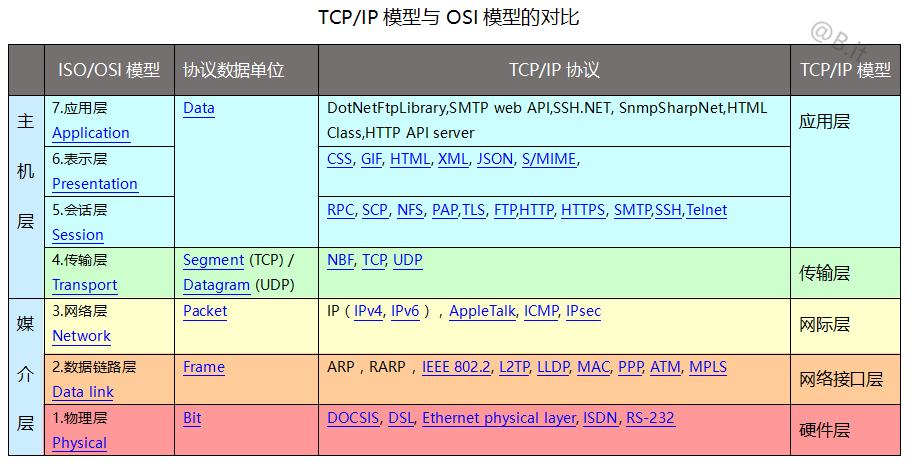Open the S/MIME link
This screenshot has width=911, height=466.
(x=549, y=159)
